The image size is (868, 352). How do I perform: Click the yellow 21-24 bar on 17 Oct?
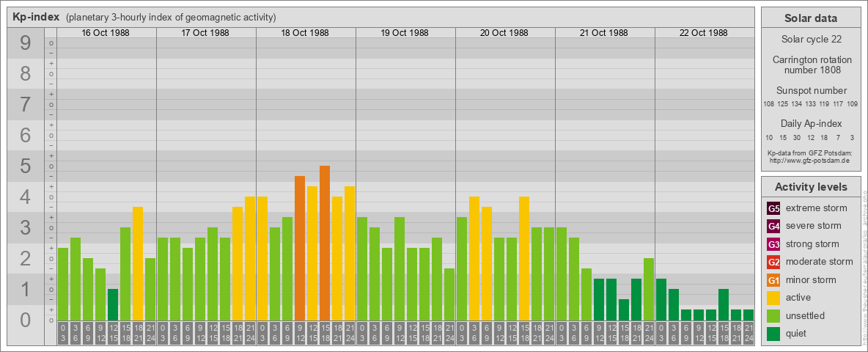click(250, 258)
